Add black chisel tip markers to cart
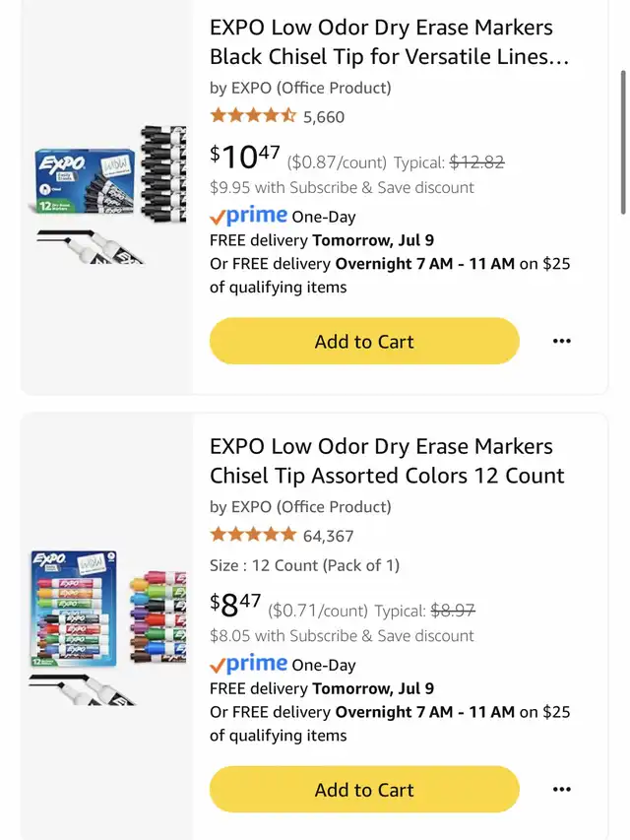The image size is (630, 840). click(x=364, y=342)
